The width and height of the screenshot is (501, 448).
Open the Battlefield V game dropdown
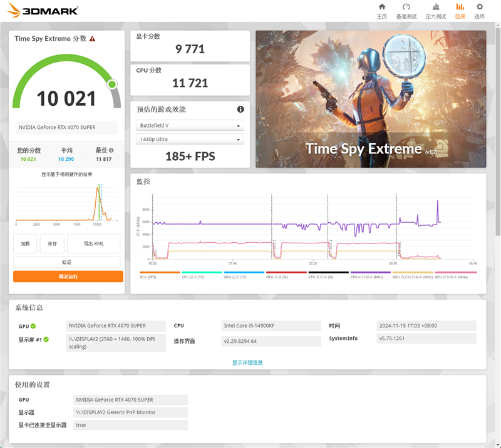(190, 125)
